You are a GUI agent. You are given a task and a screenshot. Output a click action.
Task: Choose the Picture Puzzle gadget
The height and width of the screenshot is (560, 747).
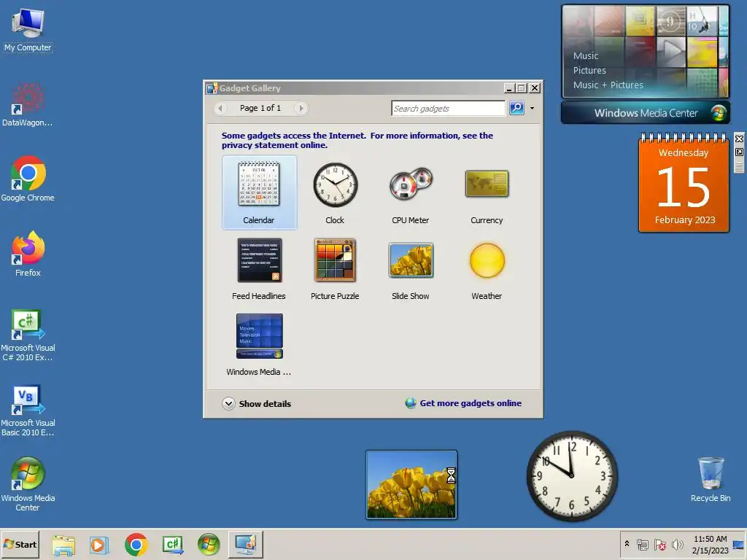coord(335,268)
